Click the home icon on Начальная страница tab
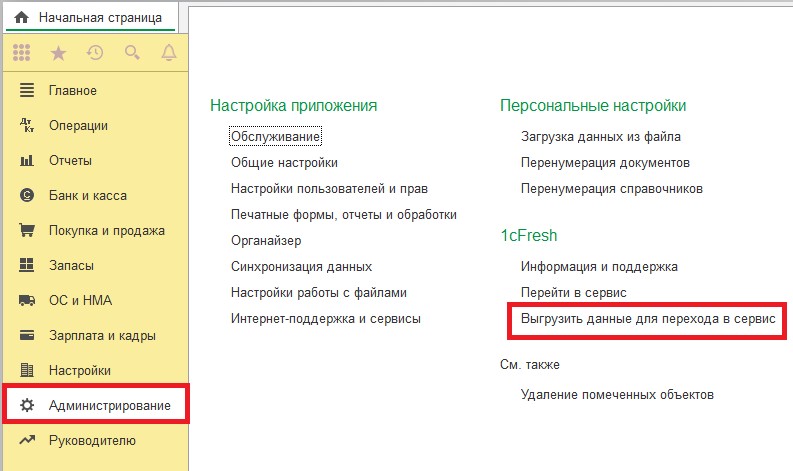The width and height of the screenshot is (793, 471). coord(21,17)
